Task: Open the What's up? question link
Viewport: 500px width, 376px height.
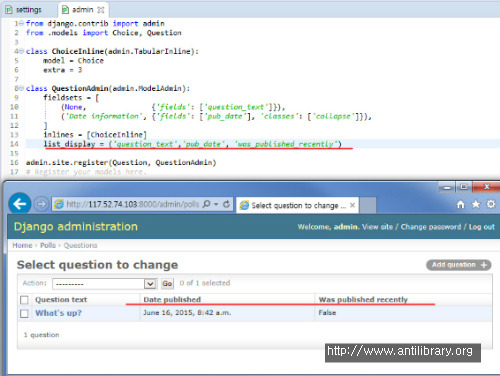Action: 58,313
